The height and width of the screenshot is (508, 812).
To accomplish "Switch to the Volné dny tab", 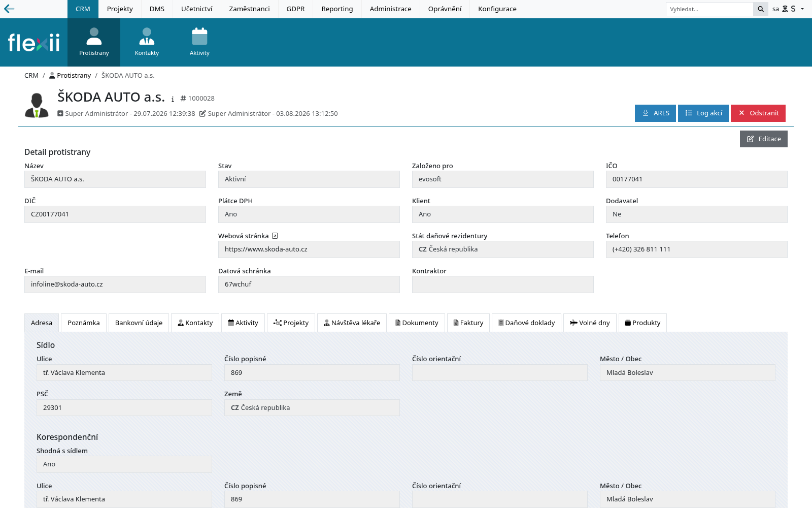I will pos(590,323).
